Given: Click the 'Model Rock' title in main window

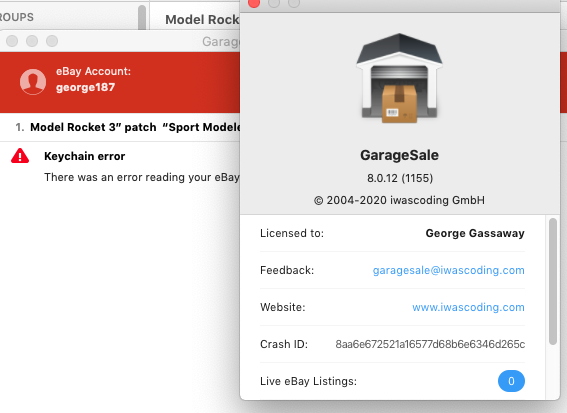Looking at the screenshot, I should click(202, 20).
